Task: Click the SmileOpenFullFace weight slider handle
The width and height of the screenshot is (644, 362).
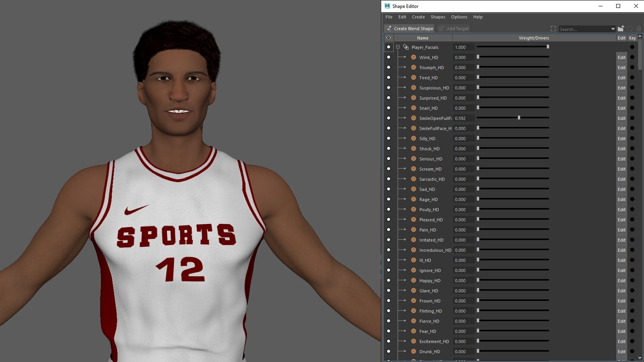Action: click(x=519, y=118)
